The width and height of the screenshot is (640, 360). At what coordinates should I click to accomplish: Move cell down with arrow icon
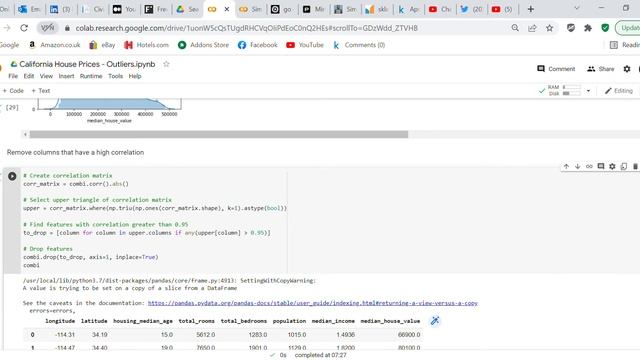[578, 167]
